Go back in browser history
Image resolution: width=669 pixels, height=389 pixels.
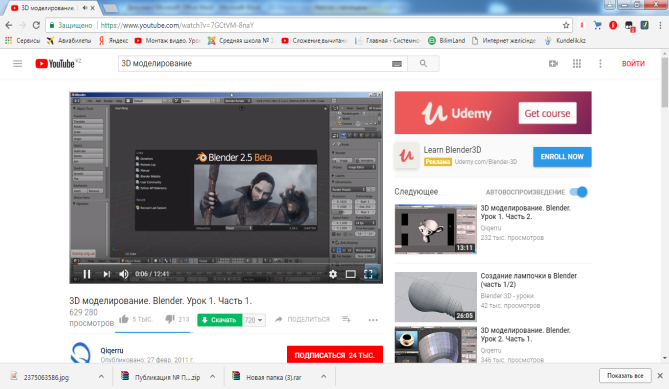point(9,26)
